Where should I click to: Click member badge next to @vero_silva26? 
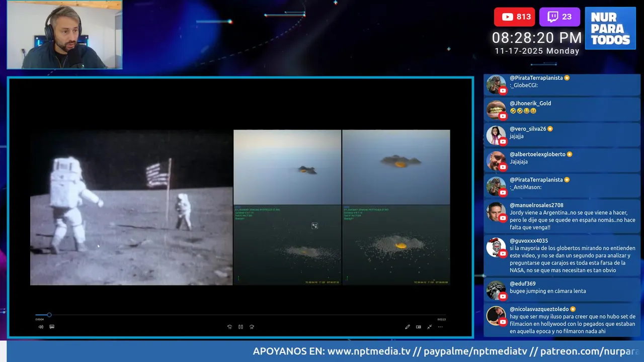550,129
